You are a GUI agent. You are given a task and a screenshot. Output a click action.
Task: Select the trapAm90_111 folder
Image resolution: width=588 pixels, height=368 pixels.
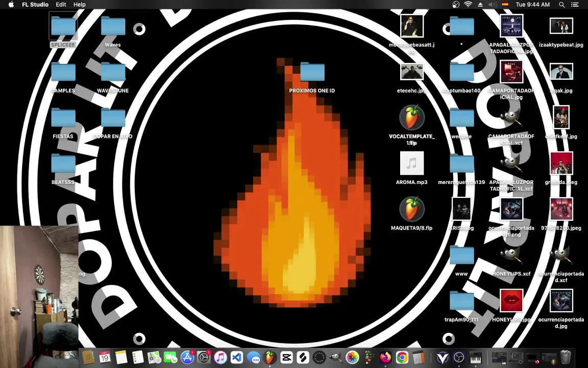pos(461,301)
